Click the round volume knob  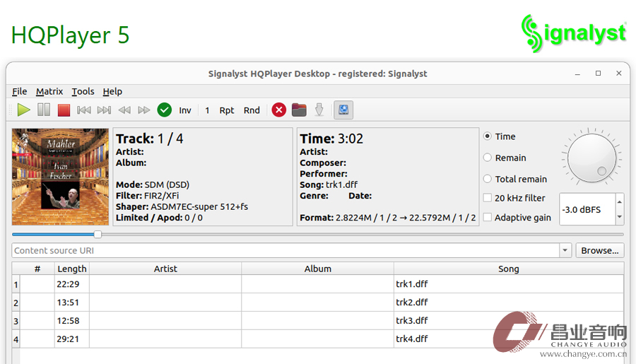tap(591, 158)
